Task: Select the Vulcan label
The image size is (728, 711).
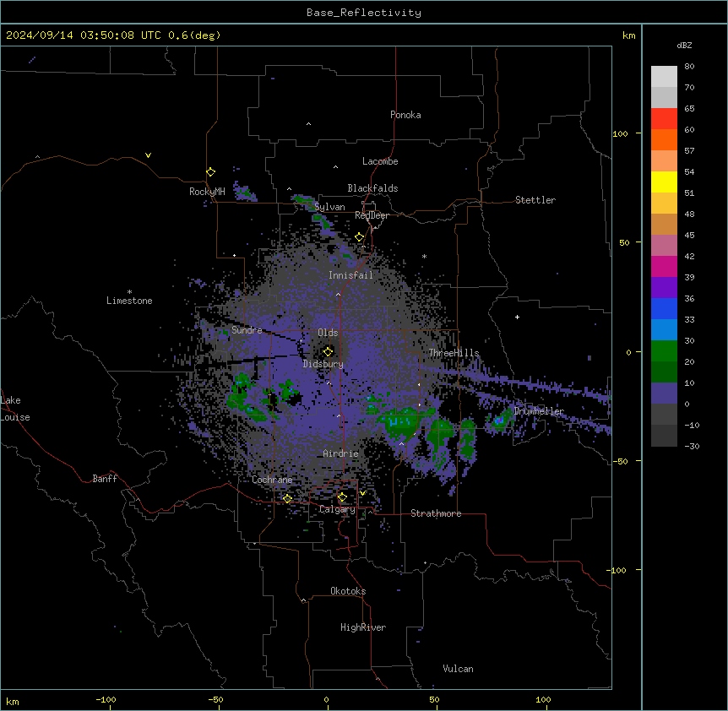Action: (458, 669)
